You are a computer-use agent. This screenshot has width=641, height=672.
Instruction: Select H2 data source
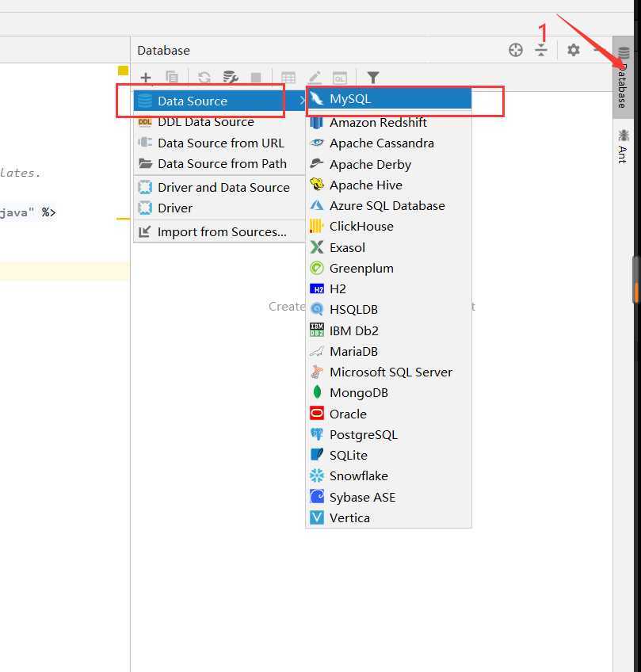coord(388,289)
